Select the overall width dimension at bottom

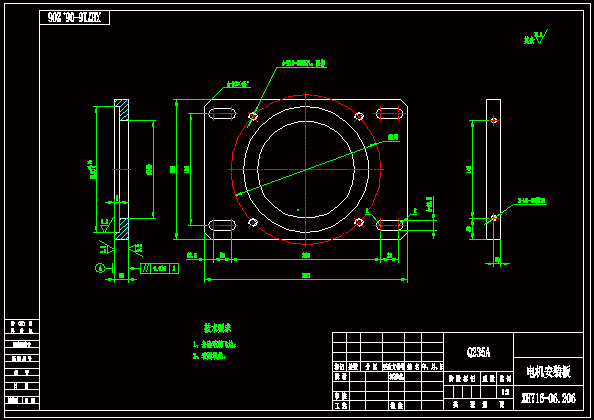click(306, 276)
